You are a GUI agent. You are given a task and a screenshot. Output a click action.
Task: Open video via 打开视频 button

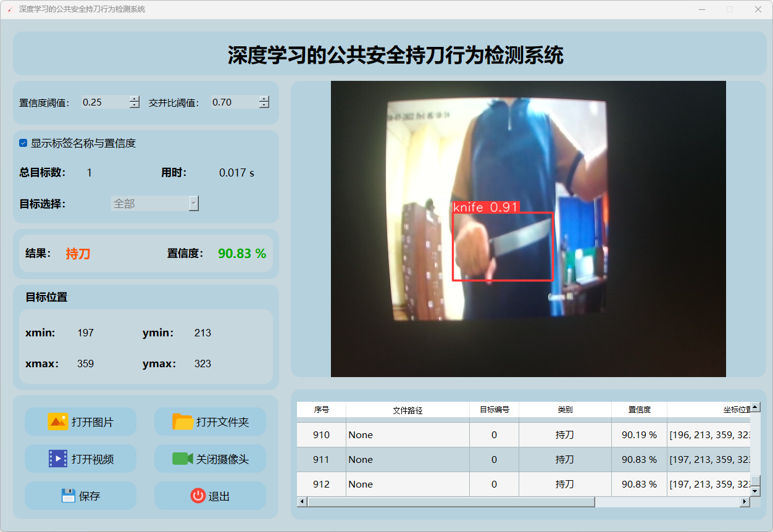click(80, 459)
